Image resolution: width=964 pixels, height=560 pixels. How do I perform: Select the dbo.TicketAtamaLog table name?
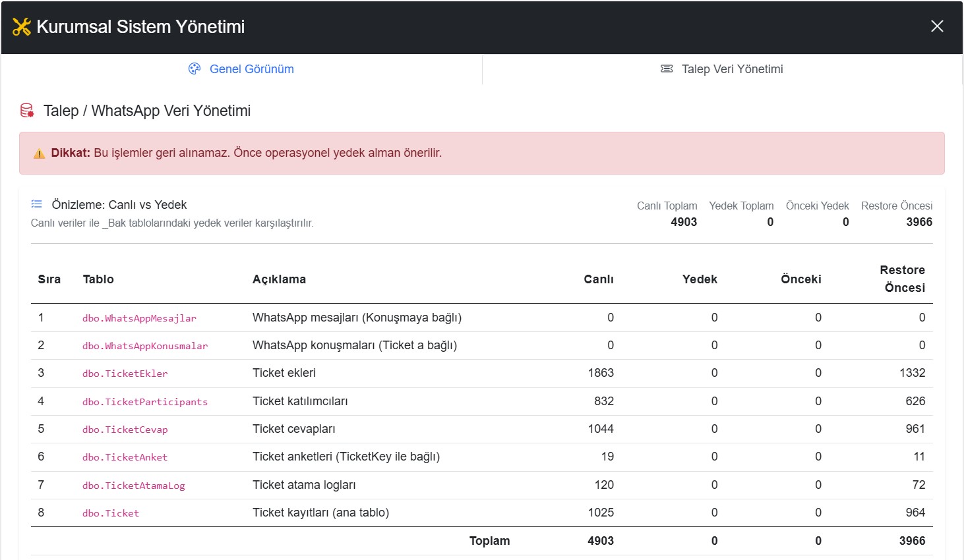point(134,486)
